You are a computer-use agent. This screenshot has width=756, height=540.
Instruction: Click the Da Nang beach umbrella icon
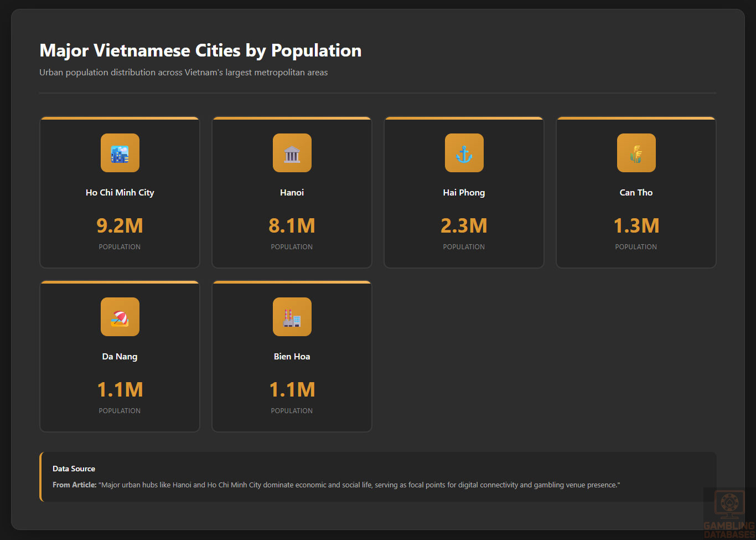(120, 317)
